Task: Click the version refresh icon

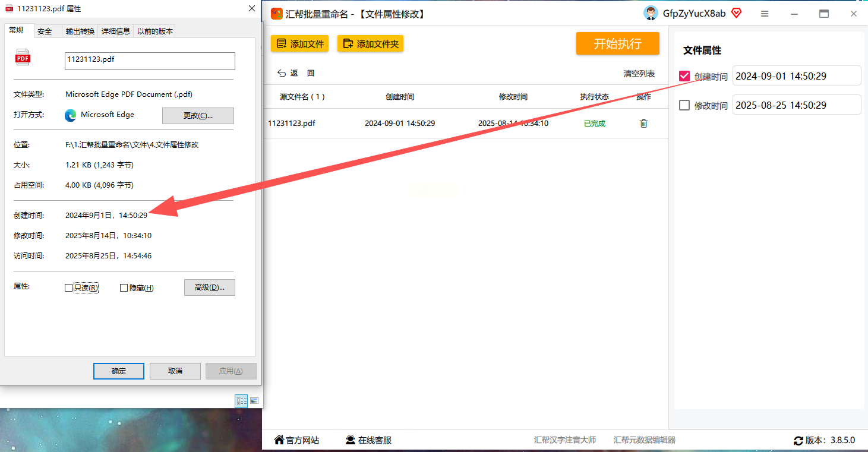Action: 798,441
